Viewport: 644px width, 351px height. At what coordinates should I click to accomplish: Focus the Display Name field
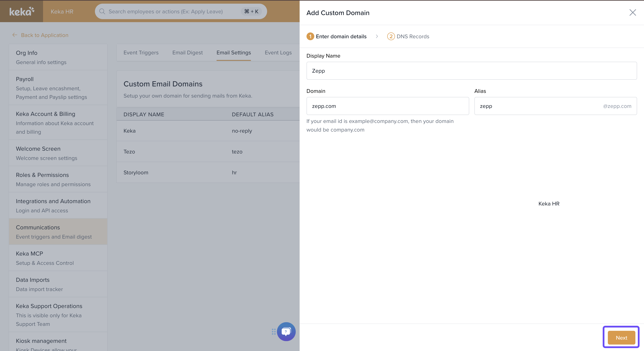pyautogui.click(x=472, y=71)
